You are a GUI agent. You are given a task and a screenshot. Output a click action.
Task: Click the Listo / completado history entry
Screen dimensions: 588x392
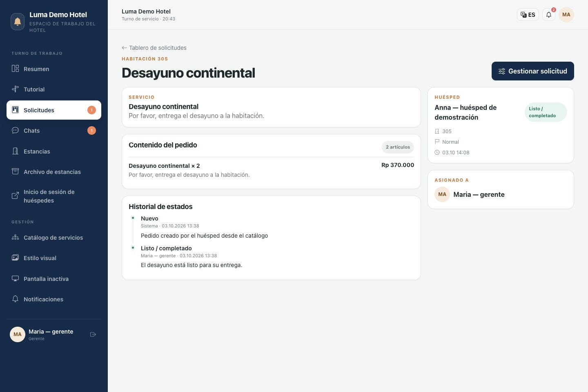click(166, 248)
